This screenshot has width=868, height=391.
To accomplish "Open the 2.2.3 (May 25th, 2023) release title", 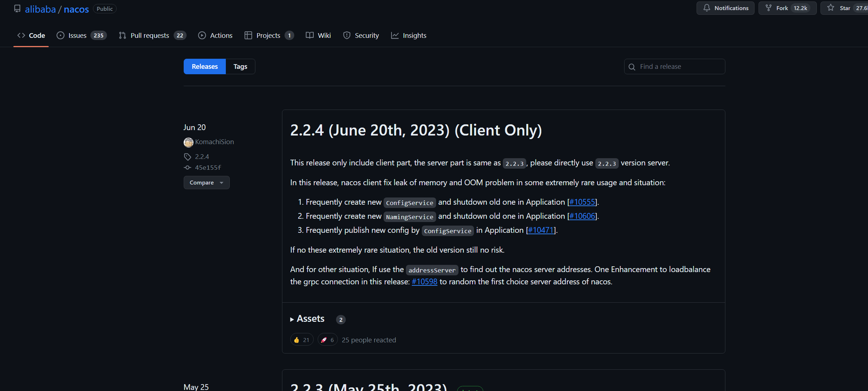I will [368, 386].
